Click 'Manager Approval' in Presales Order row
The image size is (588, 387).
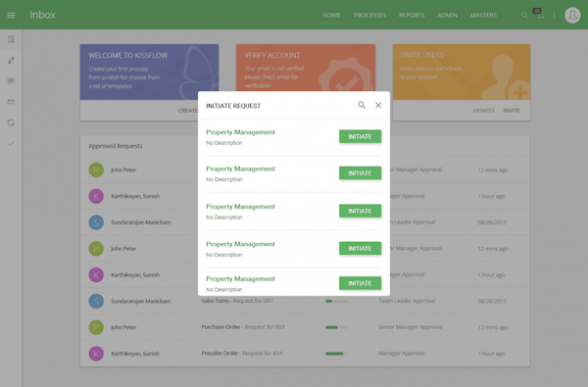tap(401, 354)
